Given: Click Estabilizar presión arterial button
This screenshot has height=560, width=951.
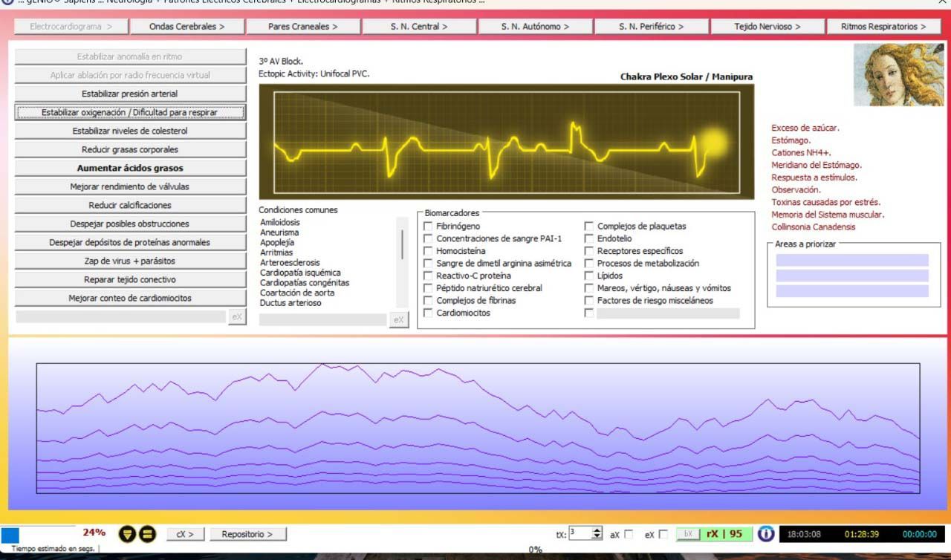Looking at the screenshot, I should [130, 94].
